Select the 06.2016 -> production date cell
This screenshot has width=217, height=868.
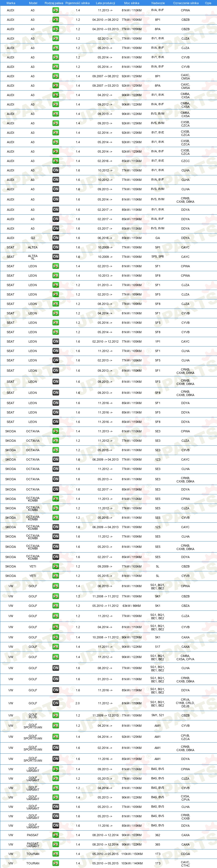105,238
